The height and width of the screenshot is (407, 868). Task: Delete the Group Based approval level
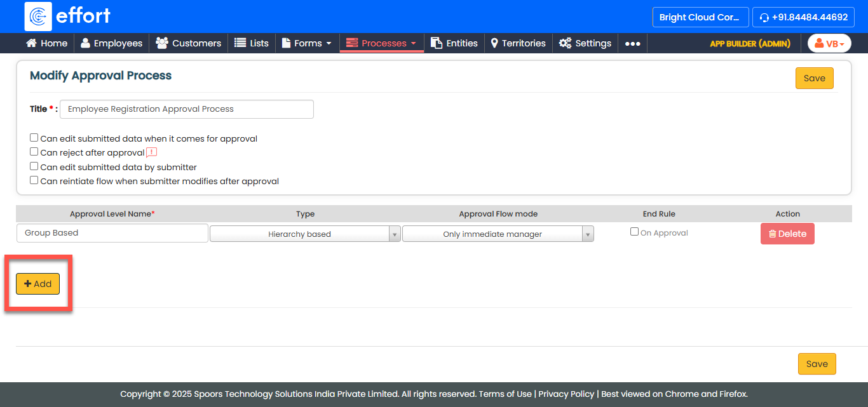click(787, 234)
